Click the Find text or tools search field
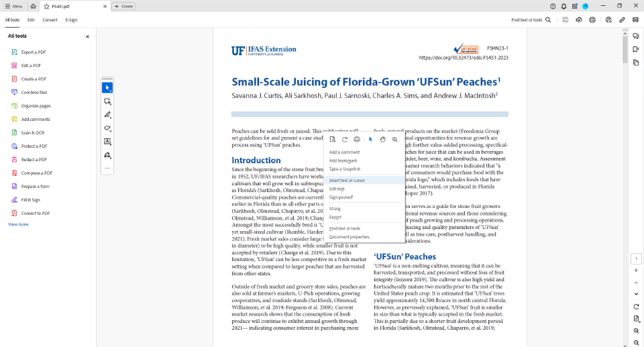644x347 pixels. point(531,20)
